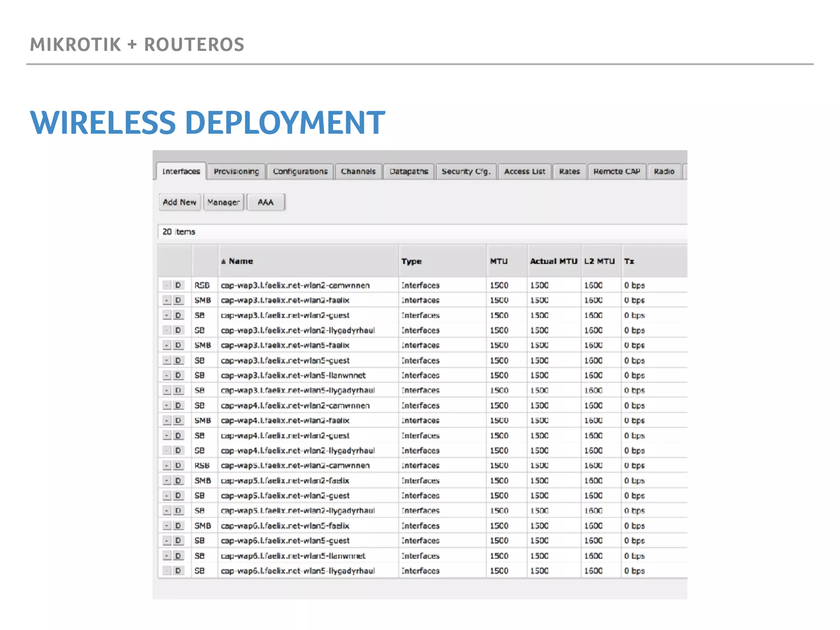Open interface cap-wap5.l.faelix.net-wlan2-llygadyrhaul

[x=298, y=511]
